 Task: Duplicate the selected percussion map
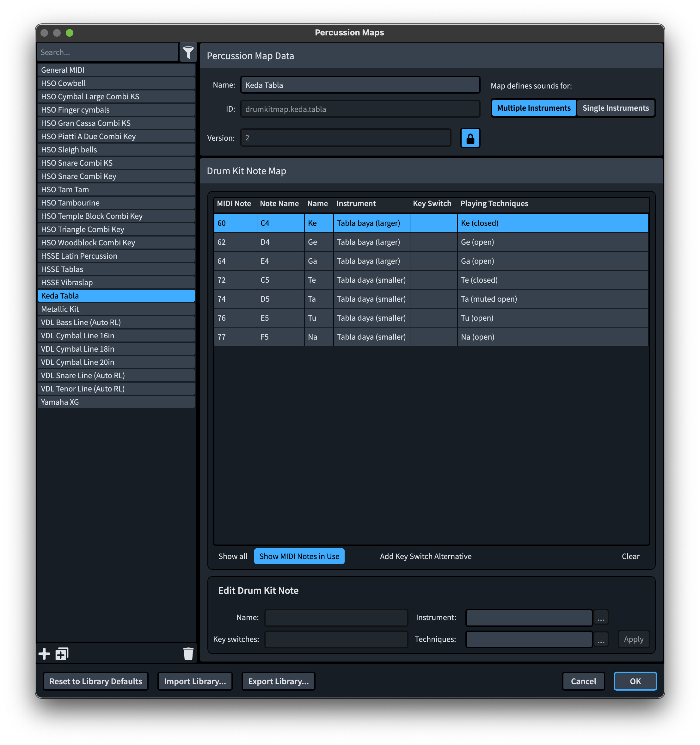click(x=62, y=654)
